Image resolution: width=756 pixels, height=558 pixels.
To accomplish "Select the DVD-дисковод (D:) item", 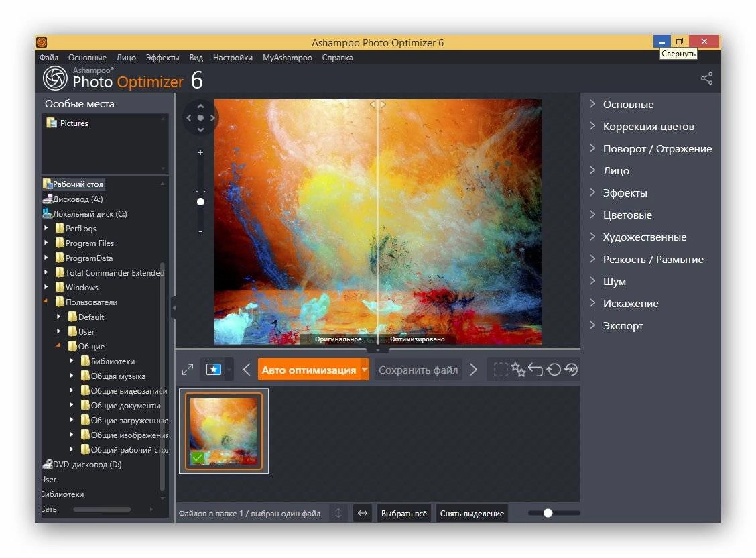I will [82, 464].
